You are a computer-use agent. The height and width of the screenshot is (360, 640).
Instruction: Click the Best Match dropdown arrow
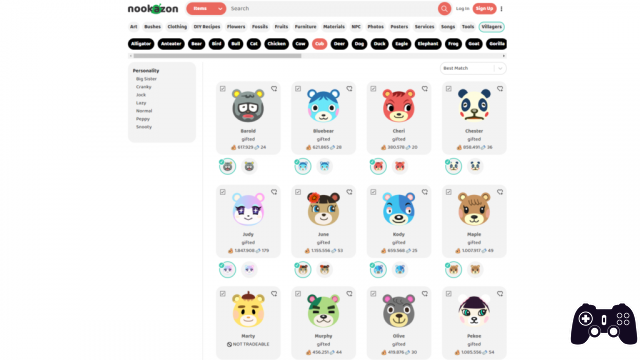(x=500, y=68)
